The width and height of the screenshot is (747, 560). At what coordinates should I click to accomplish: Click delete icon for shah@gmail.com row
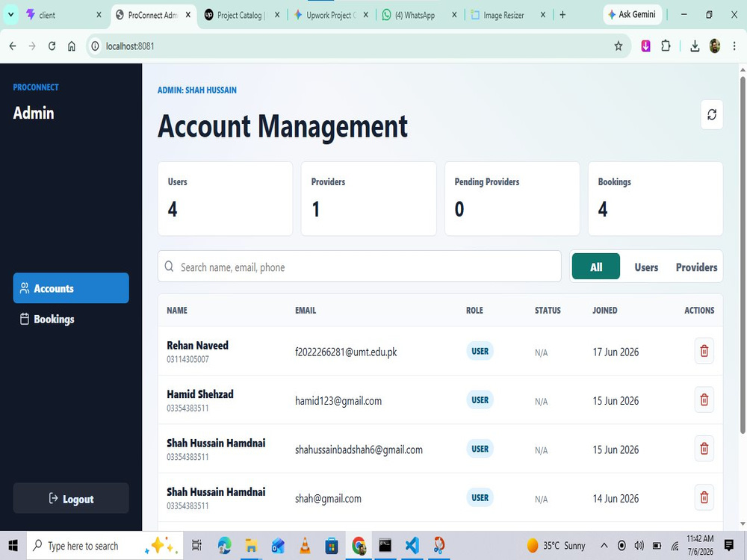[704, 497]
